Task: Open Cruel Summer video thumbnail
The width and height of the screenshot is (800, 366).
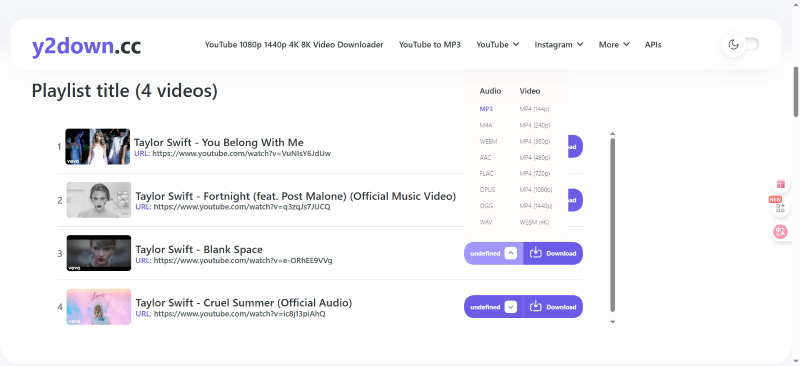Action: coord(99,307)
